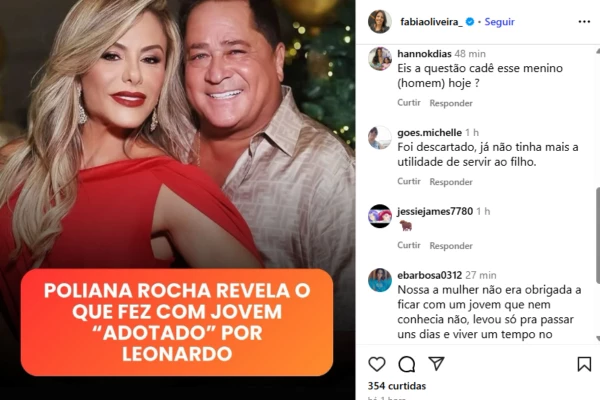Click the Poliana Rocha post image
Screen dimensions: 600x400
tap(178, 200)
